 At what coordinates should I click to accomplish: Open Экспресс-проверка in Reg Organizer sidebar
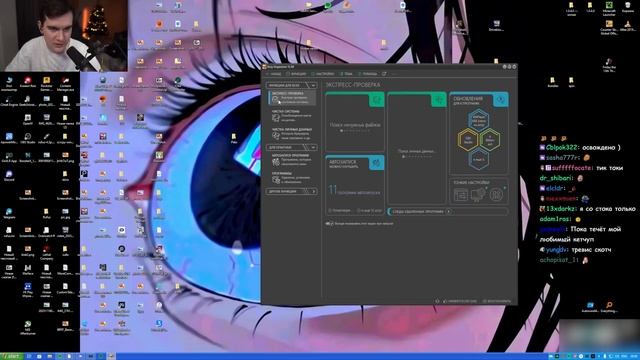pos(292,98)
